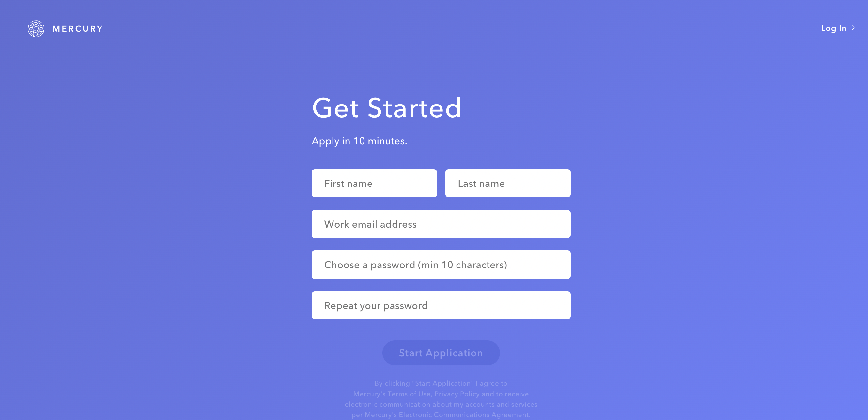Click the Work email address field
Image resolution: width=868 pixels, height=420 pixels.
coord(441,224)
